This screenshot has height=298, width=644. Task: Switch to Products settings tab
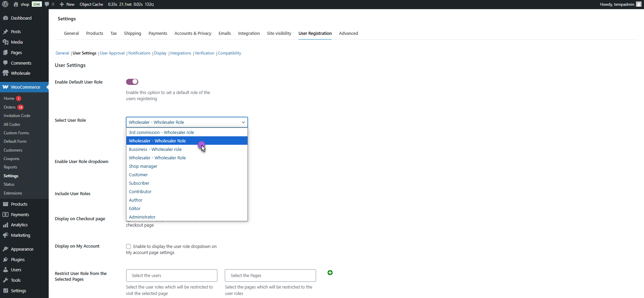coord(95,33)
